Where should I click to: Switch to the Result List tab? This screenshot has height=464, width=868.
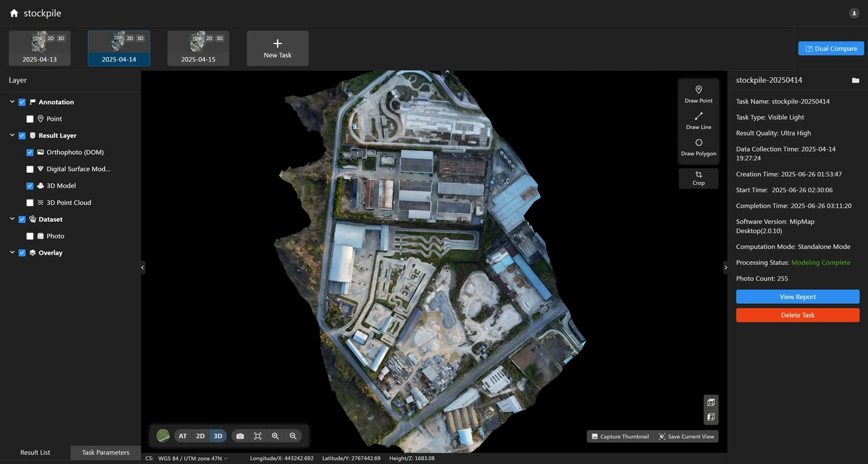click(35, 453)
